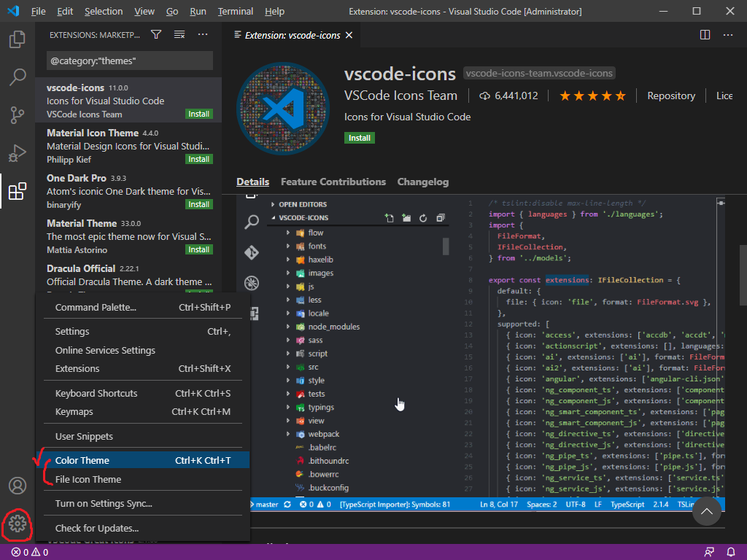This screenshot has height=560, width=747.
Task: Click the five-star rating of vscode-icons
Action: click(592, 96)
